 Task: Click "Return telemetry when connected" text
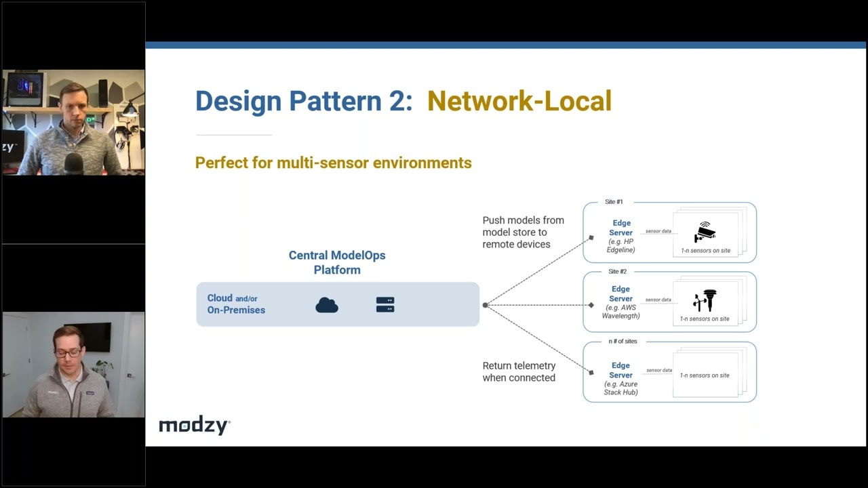[x=519, y=371]
